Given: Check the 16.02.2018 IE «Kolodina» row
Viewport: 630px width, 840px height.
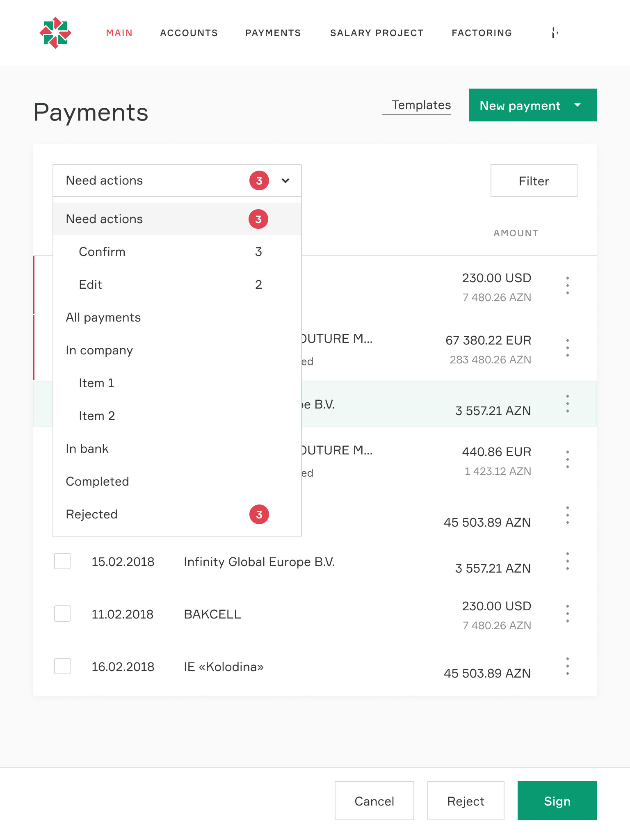Looking at the screenshot, I should pos(62,666).
